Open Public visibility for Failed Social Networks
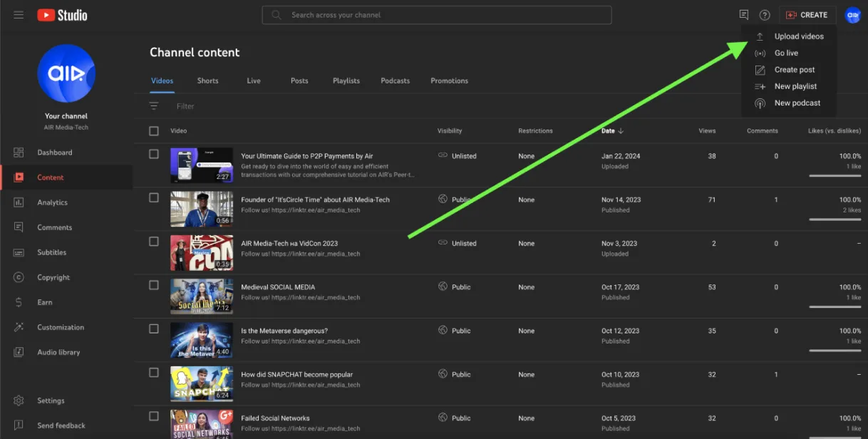The height and width of the screenshot is (439, 868). pyautogui.click(x=455, y=418)
